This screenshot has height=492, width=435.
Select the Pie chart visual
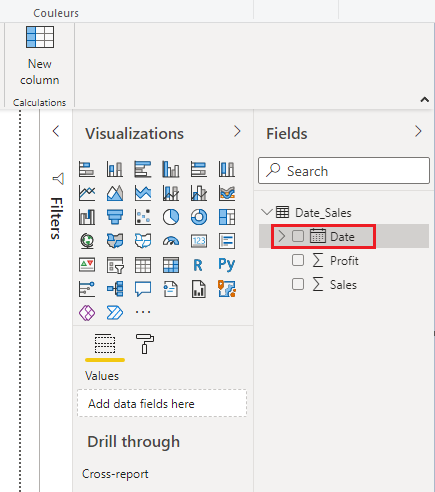coord(171,217)
